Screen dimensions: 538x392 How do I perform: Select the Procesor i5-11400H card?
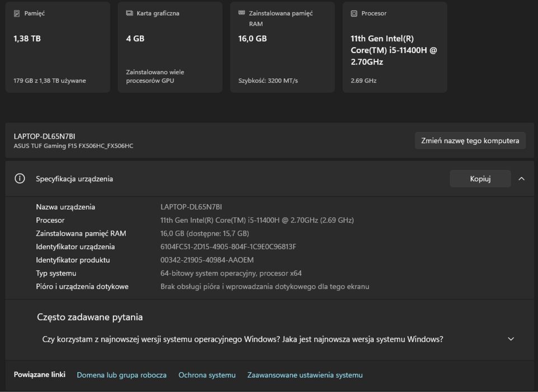pos(395,47)
